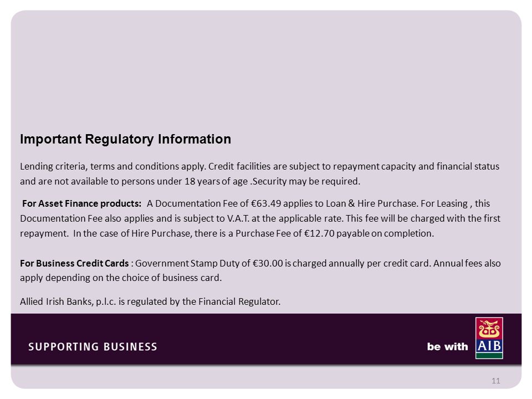532x399 pixels.
Task: Click the SUPPORTING BUSINESS banner text
Action: tap(93, 347)
